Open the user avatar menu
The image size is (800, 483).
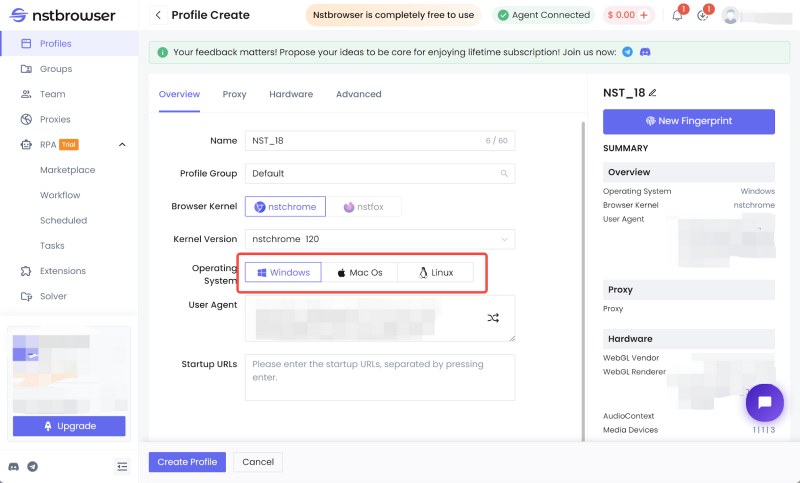(x=730, y=15)
